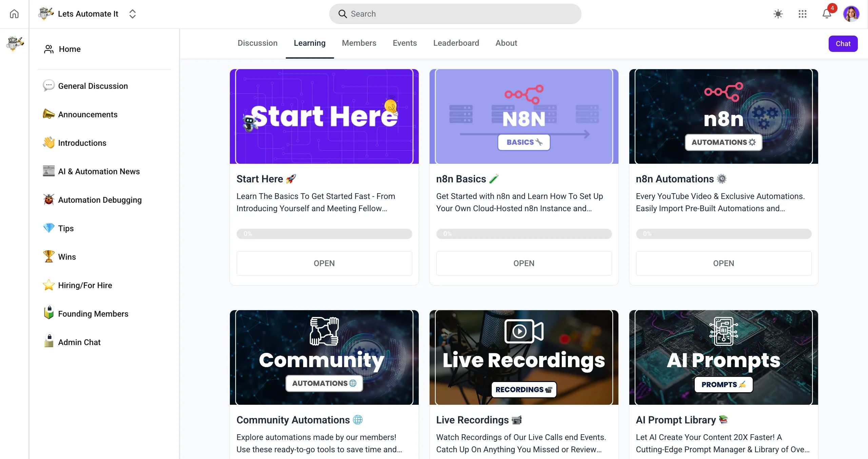Viewport: 868px width, 459px height.
Task: Click the General Discussion speech bubble icon
Action: [48, 85]
